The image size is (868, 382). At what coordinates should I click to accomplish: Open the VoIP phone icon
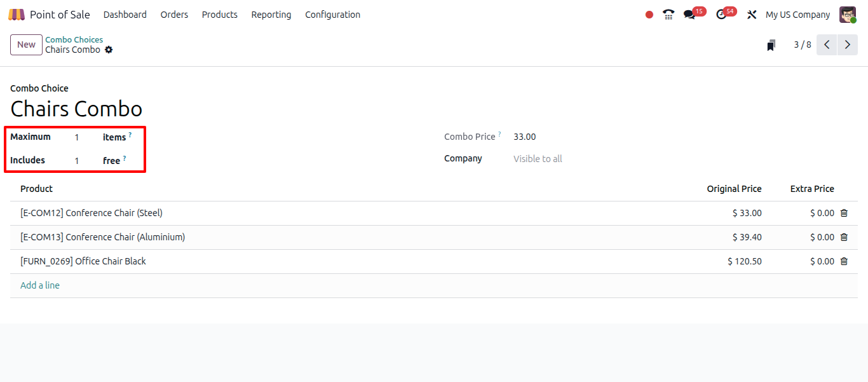(668, 15)
